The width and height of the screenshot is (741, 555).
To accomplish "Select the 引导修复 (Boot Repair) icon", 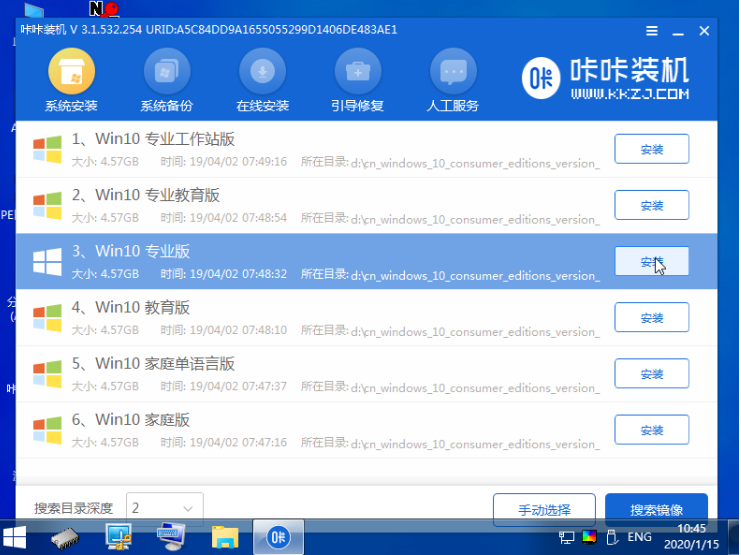I will [x=357, y=72].
